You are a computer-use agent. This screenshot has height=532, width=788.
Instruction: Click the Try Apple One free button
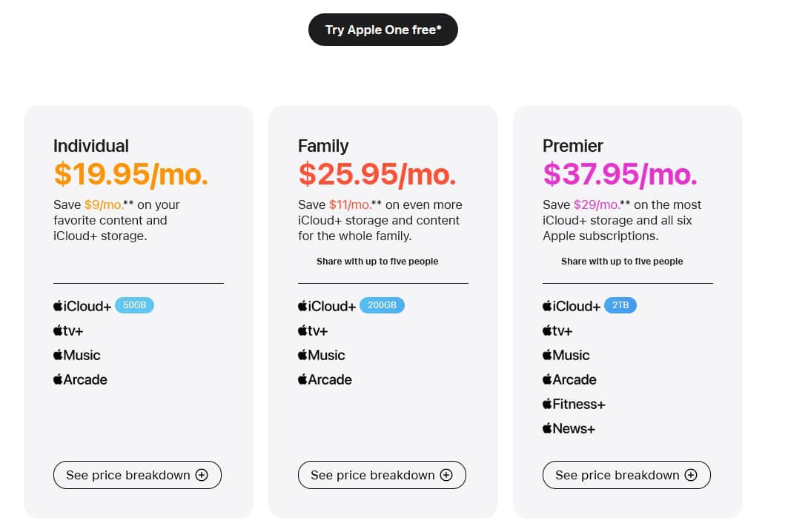[x=383, y=30]
